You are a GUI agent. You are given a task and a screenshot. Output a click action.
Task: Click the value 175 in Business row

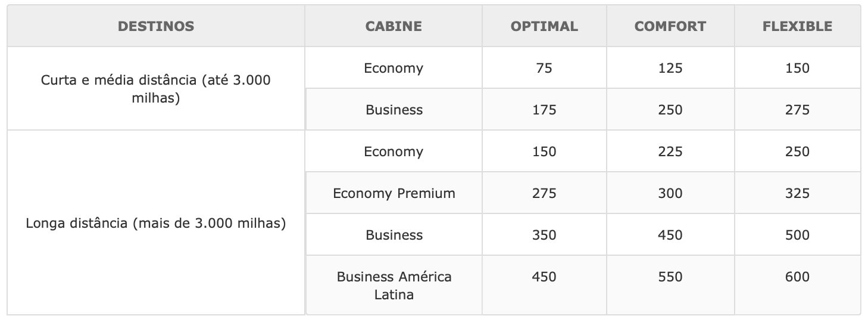point(544,110)
